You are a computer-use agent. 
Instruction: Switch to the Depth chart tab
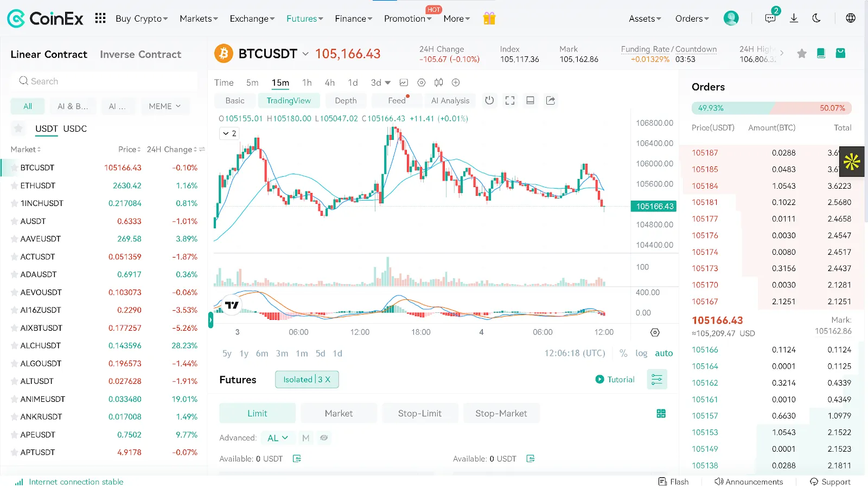point(346,100)
